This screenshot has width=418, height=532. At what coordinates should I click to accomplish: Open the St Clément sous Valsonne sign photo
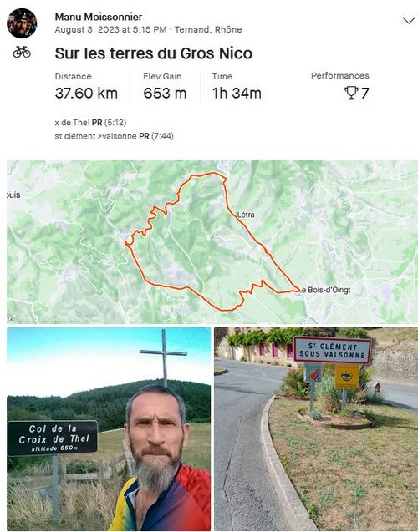click(x=316, y=429)
